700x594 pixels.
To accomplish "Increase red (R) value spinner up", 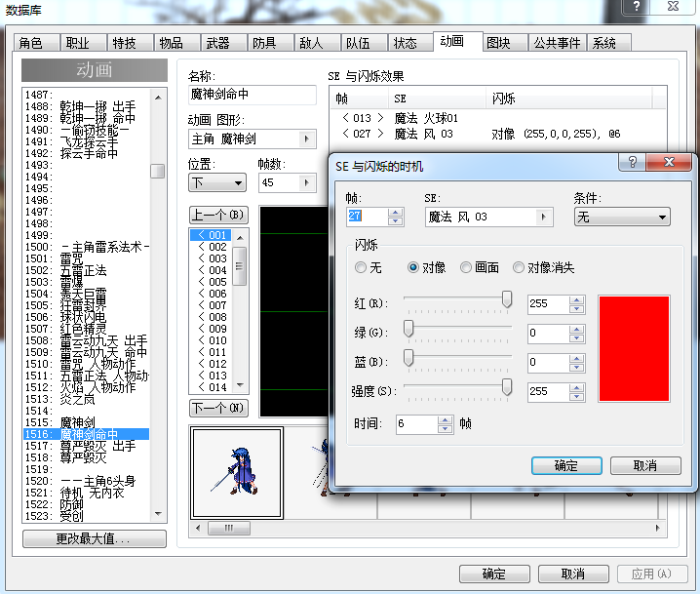I will pyautogui.click(x=577, y=300).
